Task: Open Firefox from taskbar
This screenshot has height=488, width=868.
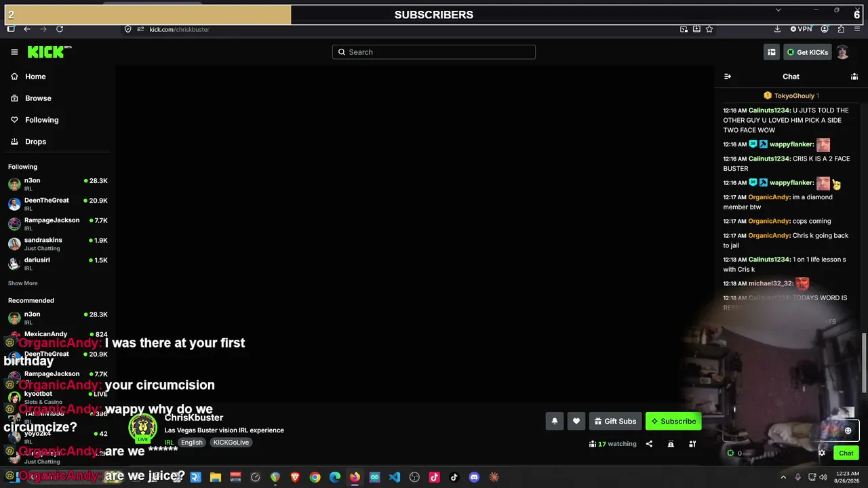Action: click(x=355, y=477)
